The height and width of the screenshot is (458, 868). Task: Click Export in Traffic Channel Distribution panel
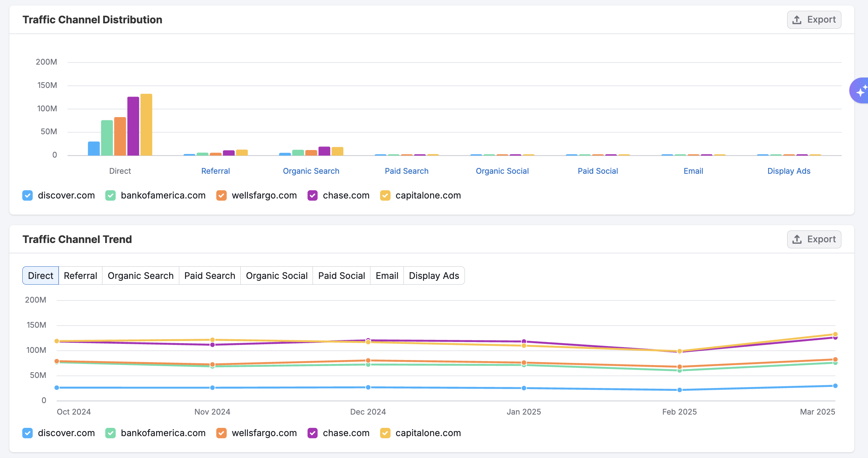click(814, 20)
